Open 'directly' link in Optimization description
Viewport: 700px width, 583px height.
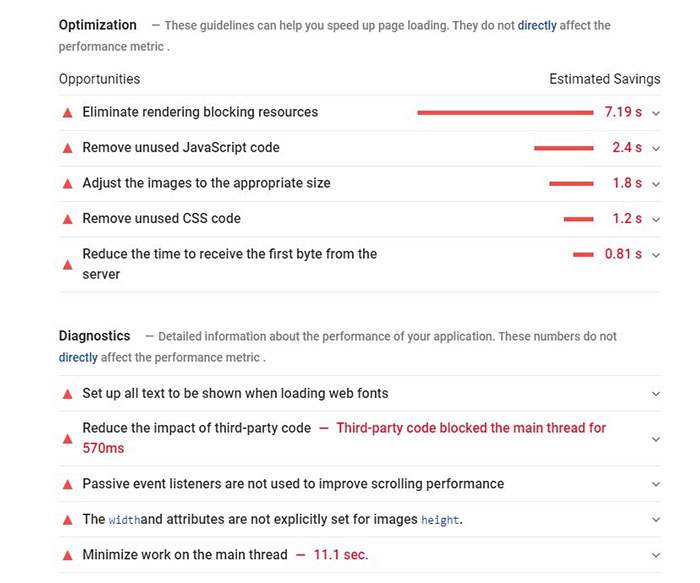537,26
